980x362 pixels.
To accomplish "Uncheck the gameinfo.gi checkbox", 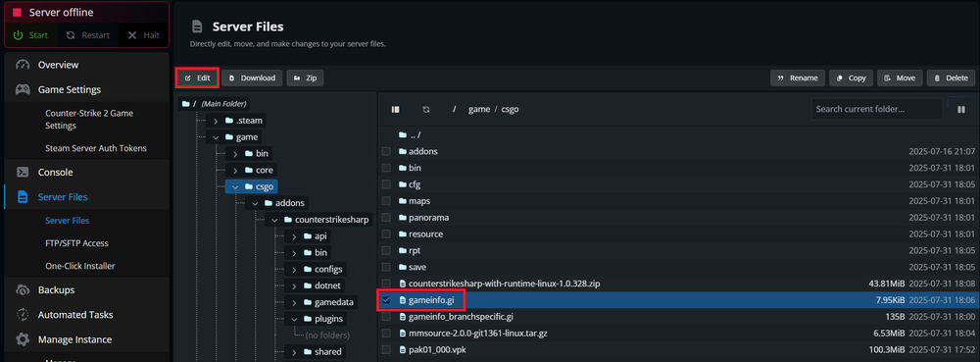I will click(x=386, y=300).
